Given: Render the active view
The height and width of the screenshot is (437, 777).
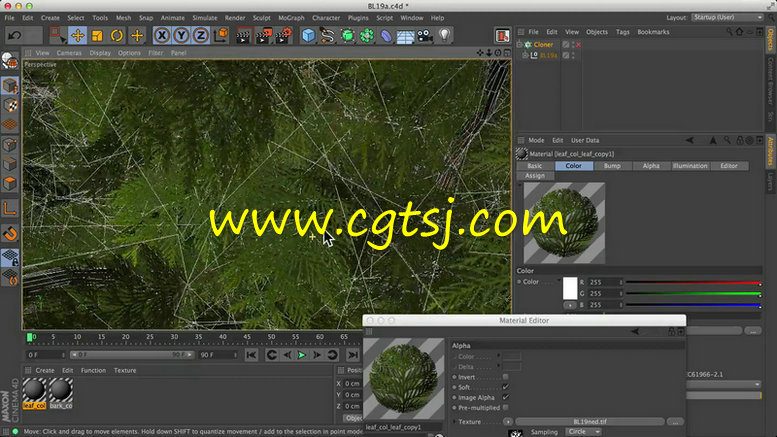Looking at the screenshot, I should click(x=243, y=36).
